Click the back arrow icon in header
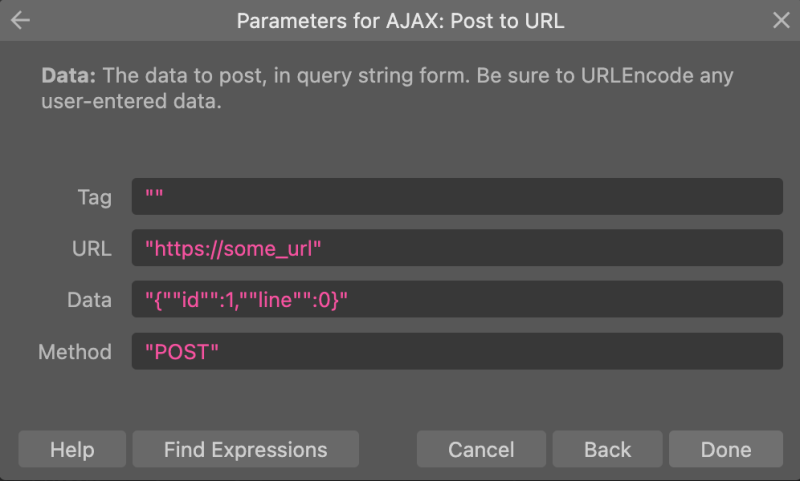The width and height of the screenshot is (800, 481). pyautogui.click(x=20, y=20)
